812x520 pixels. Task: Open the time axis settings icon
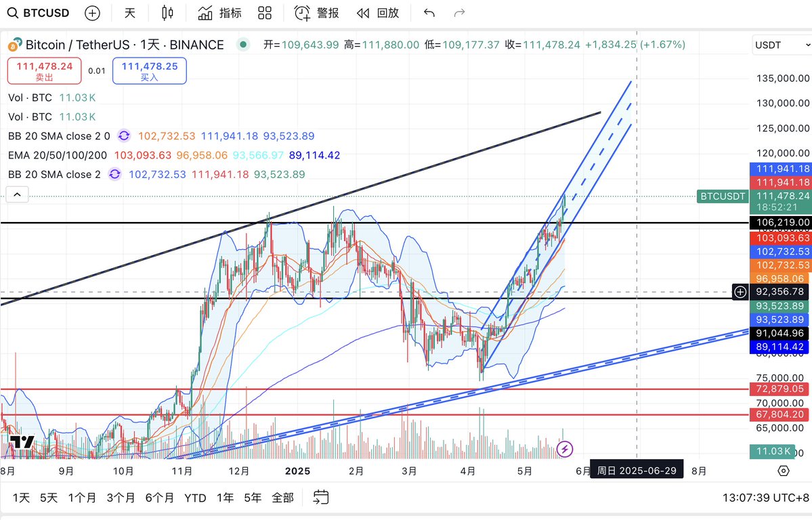[x=784, y=471]
